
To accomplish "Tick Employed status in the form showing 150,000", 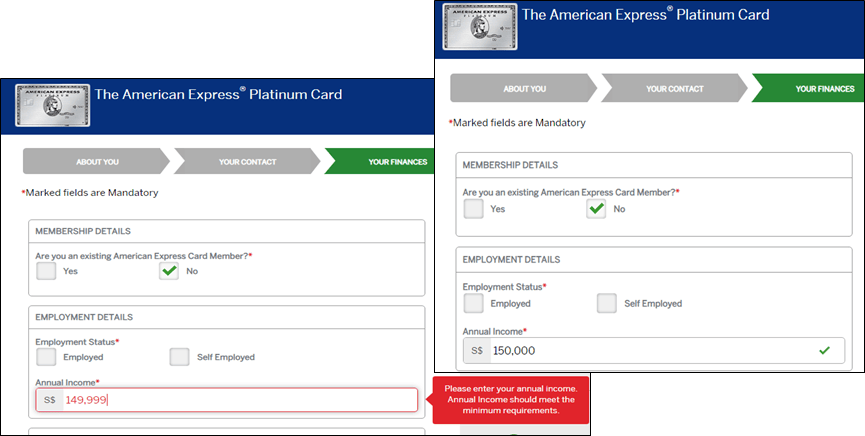I will pos(473,303).
